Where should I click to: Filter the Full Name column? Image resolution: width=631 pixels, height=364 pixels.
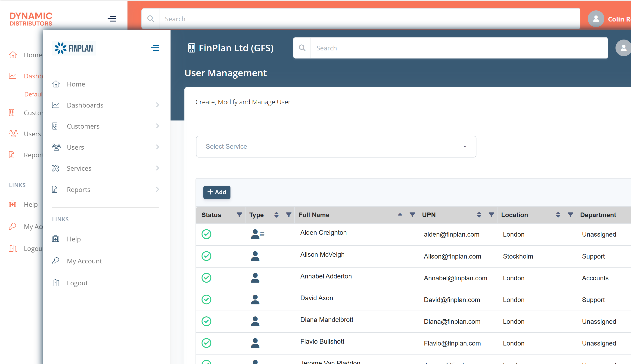pyautogui.click(x=412, y=215)
